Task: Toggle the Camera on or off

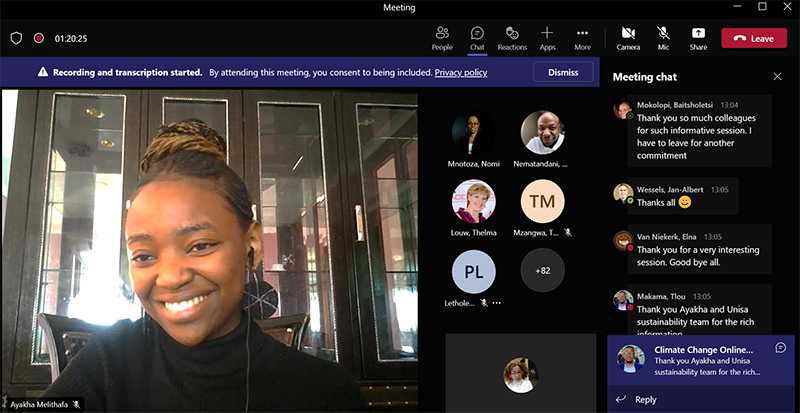Action: [628, 38]
